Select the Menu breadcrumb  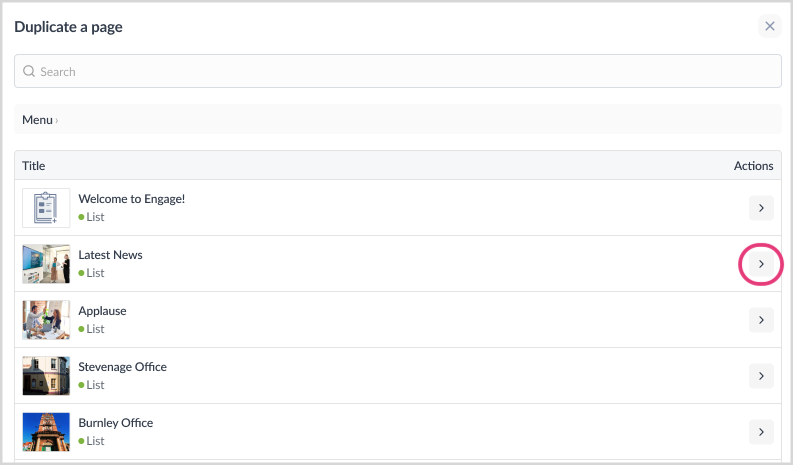(x=37, y=120)
